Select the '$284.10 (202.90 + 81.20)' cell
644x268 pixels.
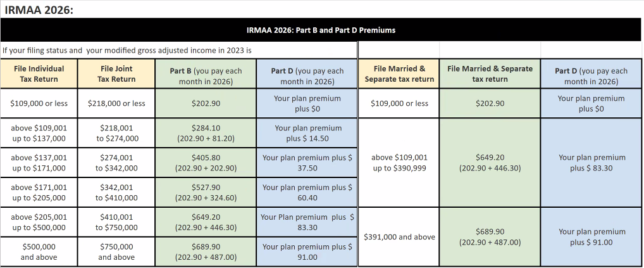tap(206, 133)
